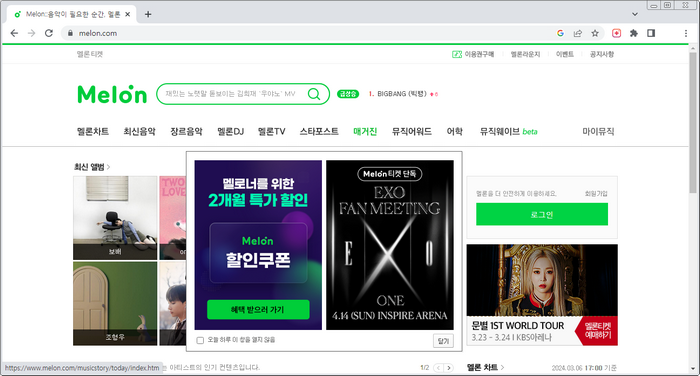Open the 멜론DJ menu
Viewport: 700px width, 376px height.
click(230, 131)
